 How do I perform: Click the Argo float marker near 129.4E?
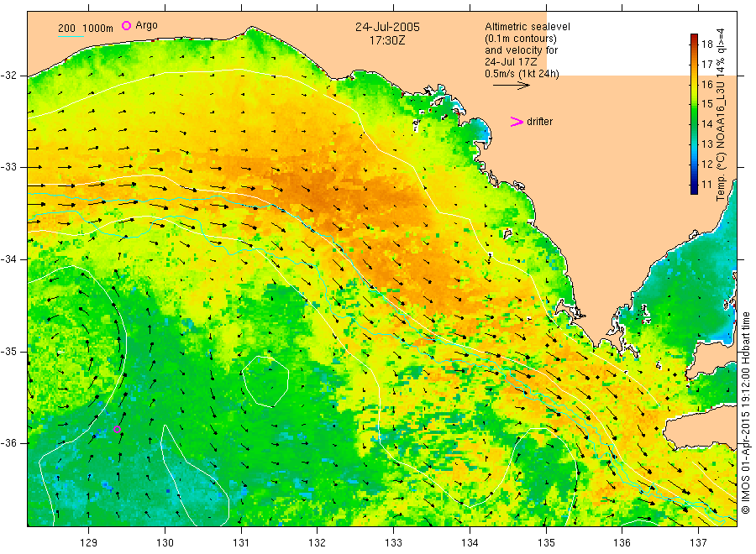[117, 429]
